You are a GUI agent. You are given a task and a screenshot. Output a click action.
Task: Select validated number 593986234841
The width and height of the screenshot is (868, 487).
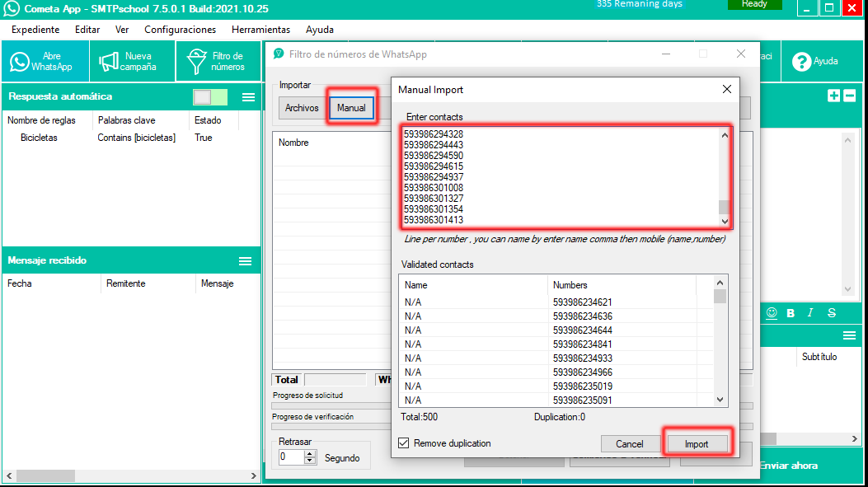coord(582,344)
